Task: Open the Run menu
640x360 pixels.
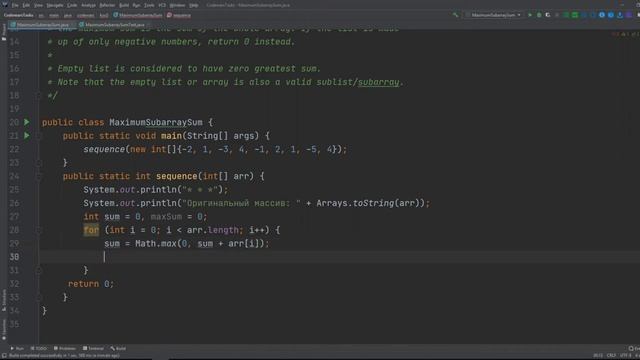Action: [x=136, y=5]
